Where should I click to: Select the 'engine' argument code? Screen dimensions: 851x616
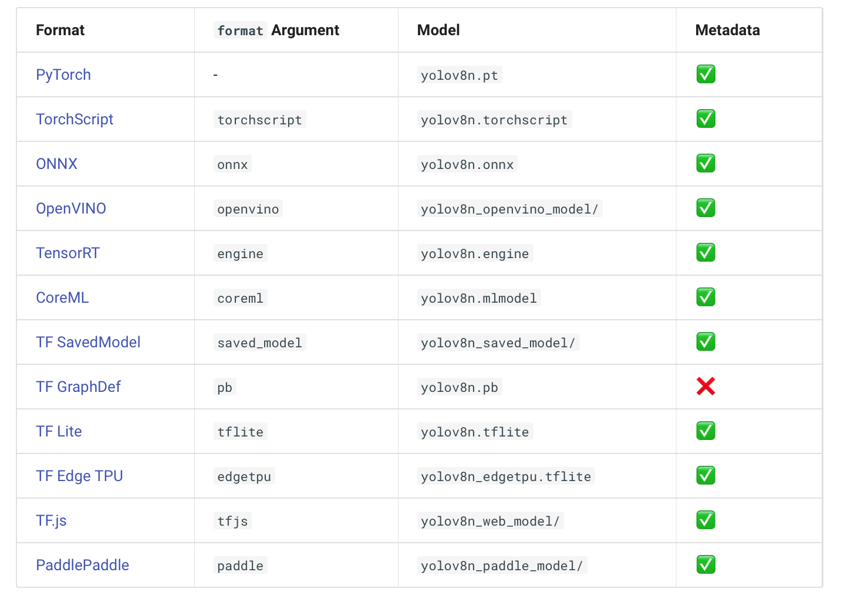click(x=240, y=253)
